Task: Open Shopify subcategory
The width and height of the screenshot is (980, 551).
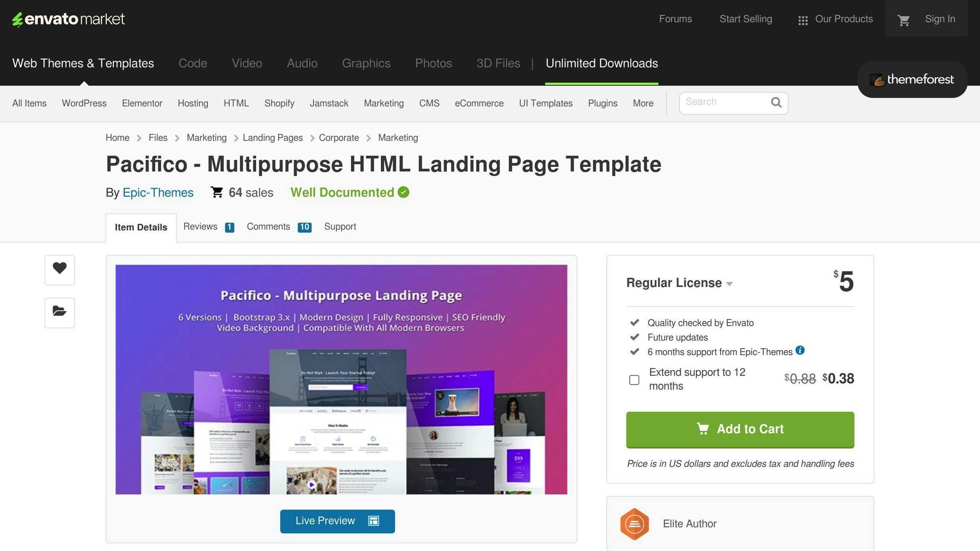Action: click(x=279, y=103)
